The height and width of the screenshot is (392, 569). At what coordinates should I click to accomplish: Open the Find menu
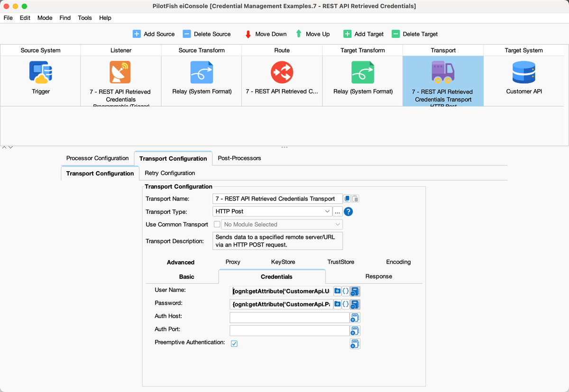65,18
